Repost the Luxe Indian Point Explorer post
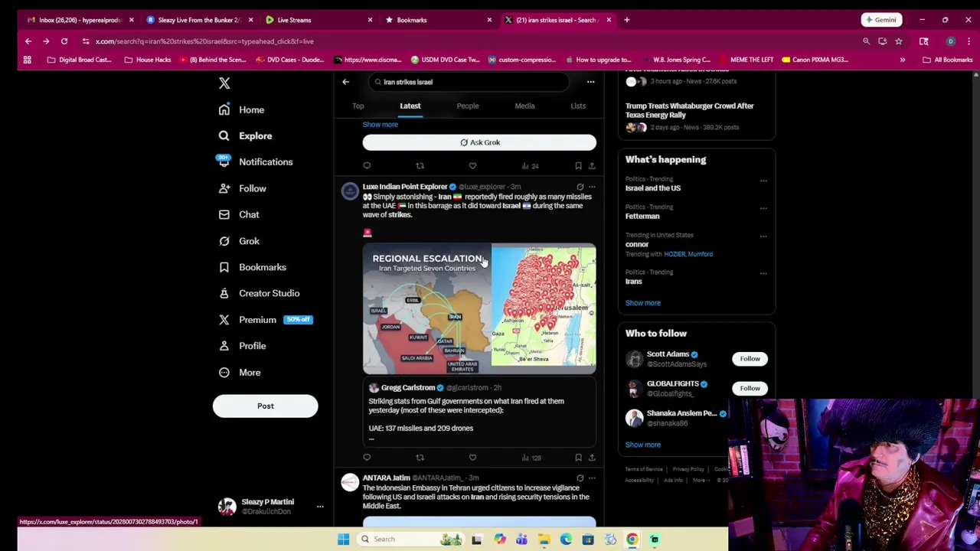This screenshot has width=980, height=551. tap(420, 458)
